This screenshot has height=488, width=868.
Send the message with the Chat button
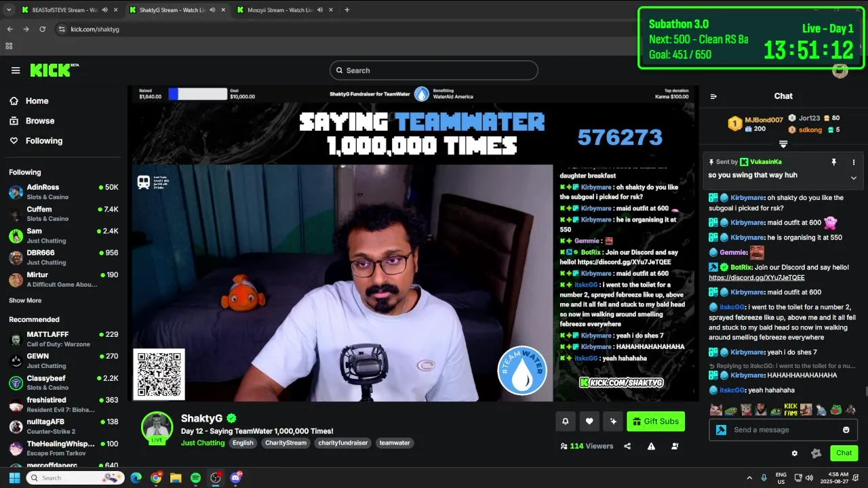click(x=844, y=453)
